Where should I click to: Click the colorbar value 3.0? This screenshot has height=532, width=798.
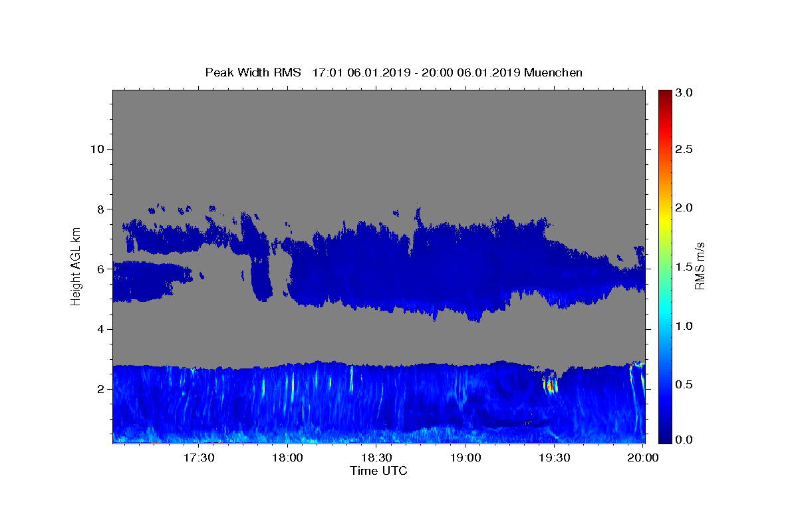point(684,92)
